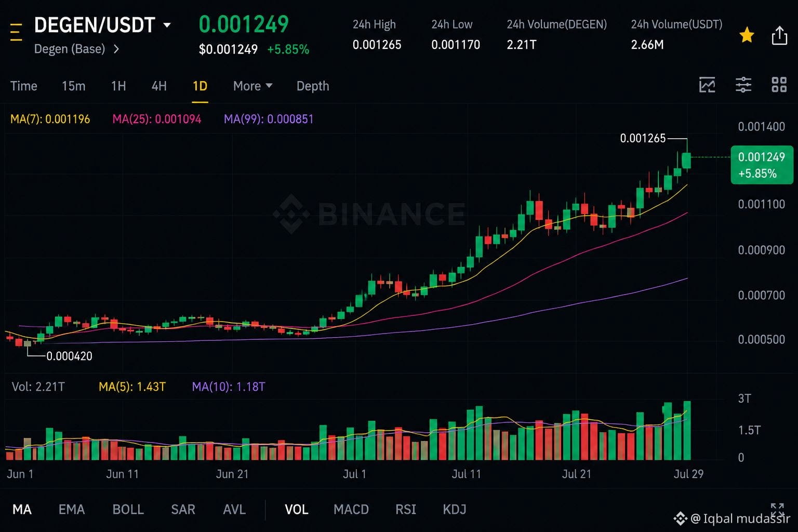
Task: Click the Jul 11 date on the time axis
Action: tap(467, 474)
